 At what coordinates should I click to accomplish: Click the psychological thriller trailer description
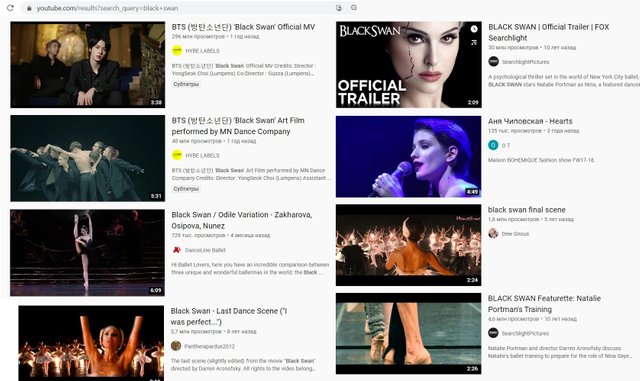(x=564, y=80)
